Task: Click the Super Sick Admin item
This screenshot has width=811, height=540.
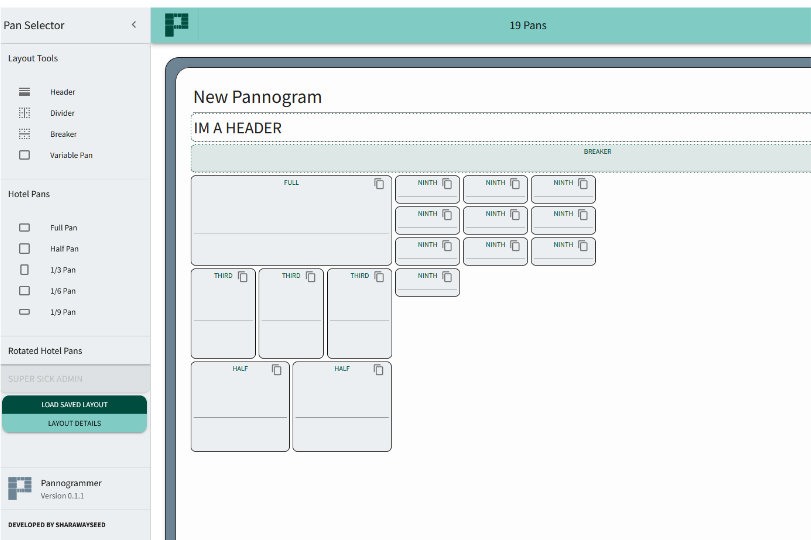Action: click(x=46, y=379)
